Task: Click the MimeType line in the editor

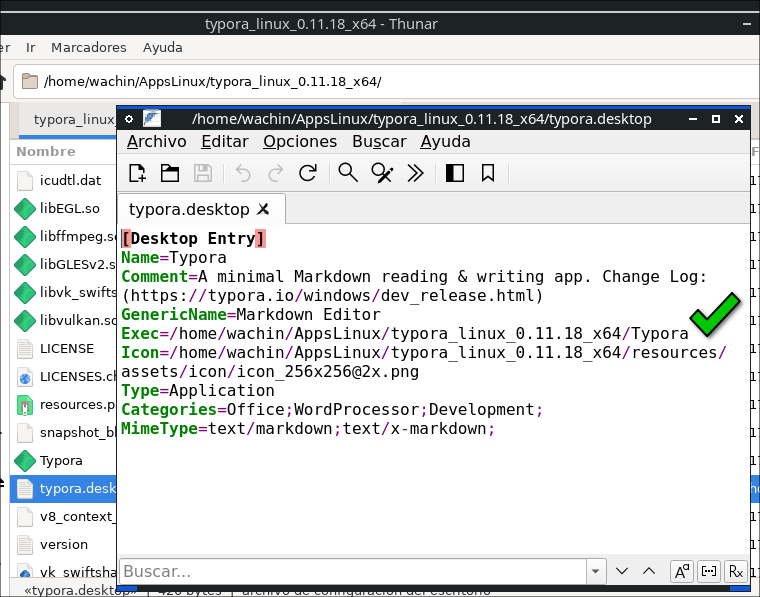Action: point(308,428)
